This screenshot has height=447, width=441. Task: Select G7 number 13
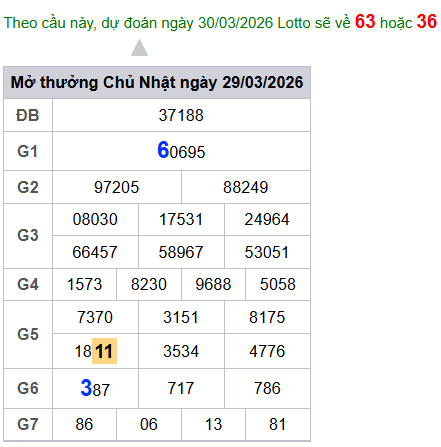tap(213, 425)
